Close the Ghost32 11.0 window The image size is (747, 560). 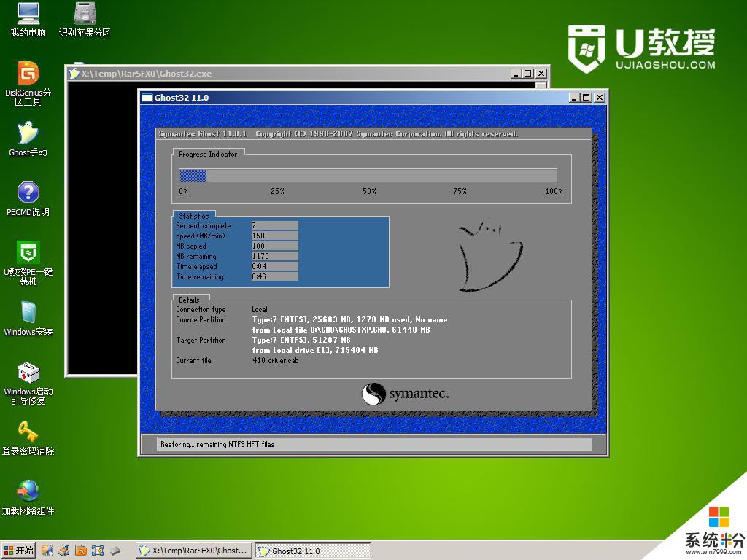[600, 98]
